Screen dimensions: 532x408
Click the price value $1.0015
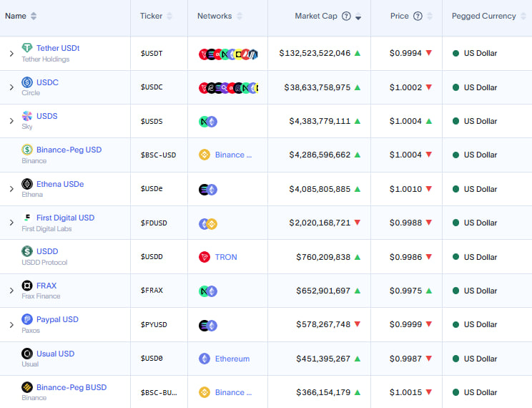pyautogui.click(x=405, y=392)
